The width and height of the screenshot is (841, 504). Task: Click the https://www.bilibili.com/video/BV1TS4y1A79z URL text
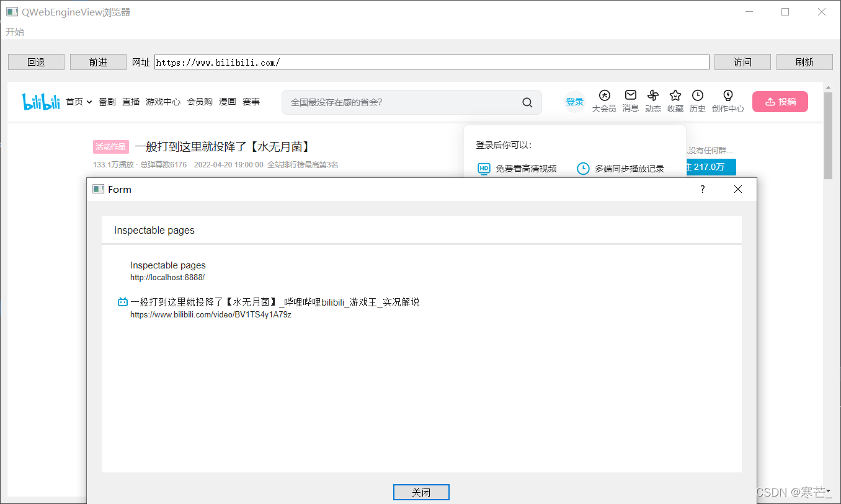point(211,315)
